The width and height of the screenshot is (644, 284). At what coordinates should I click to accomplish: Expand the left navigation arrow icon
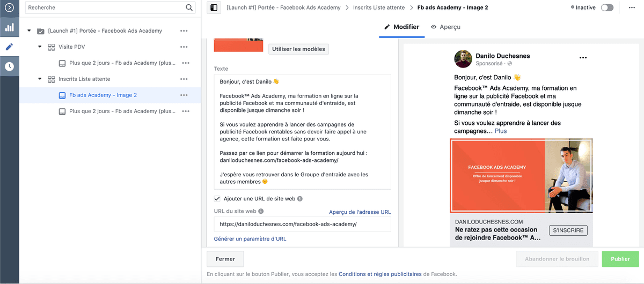(x=9, y=8)
